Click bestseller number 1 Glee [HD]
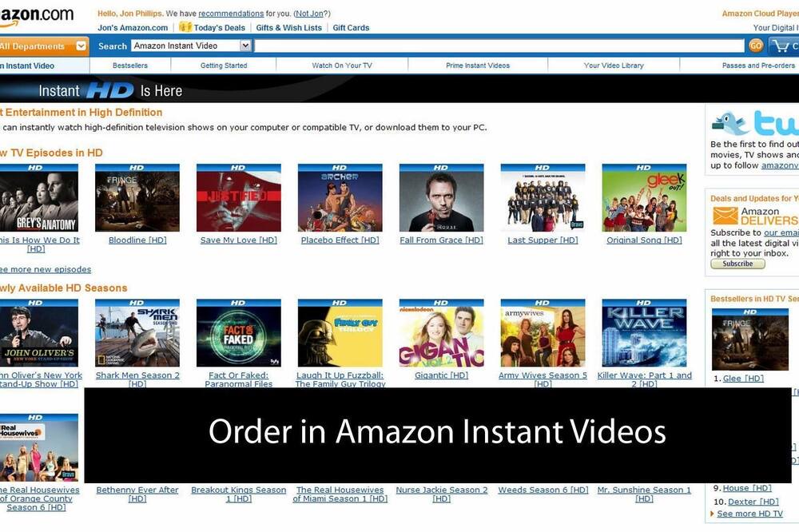This screenshot has width=799, height=532. [743, 378]
